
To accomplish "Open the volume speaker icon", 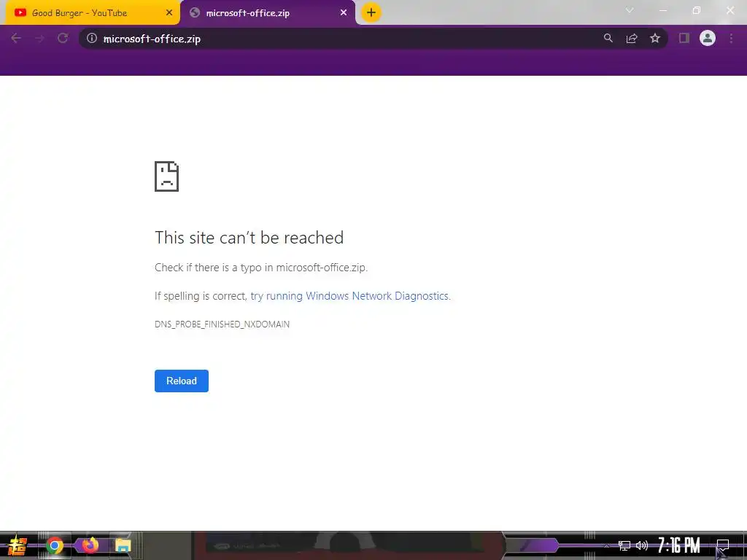I will point(642,545).
